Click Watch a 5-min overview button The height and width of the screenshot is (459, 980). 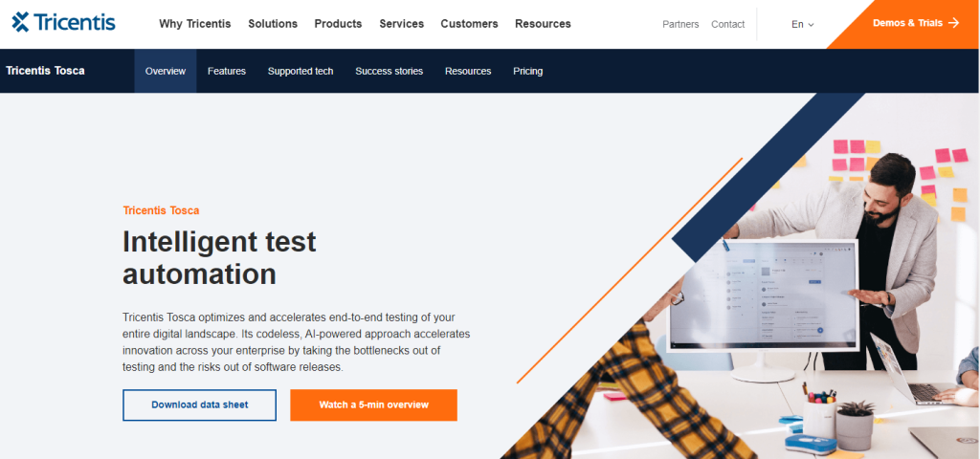(x=374, y=404)
